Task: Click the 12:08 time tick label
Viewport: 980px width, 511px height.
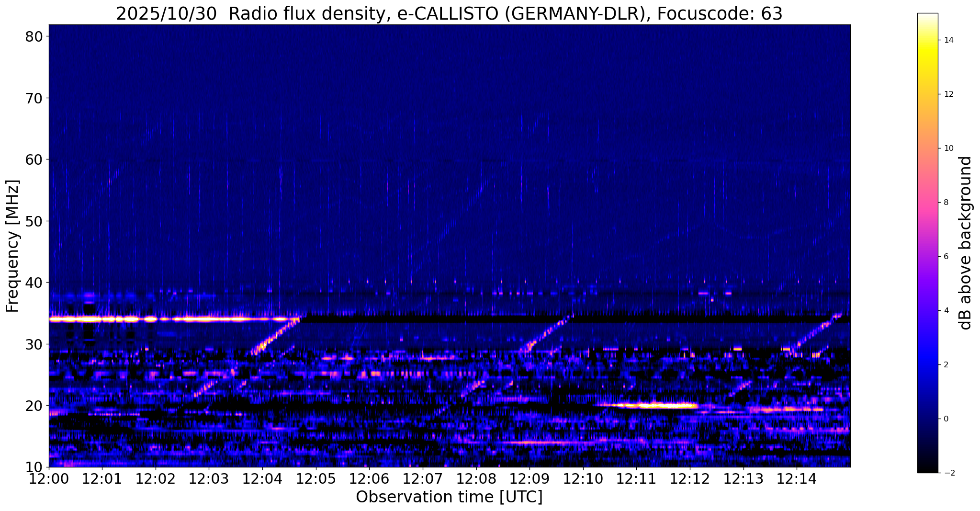Action: (476, 479)
